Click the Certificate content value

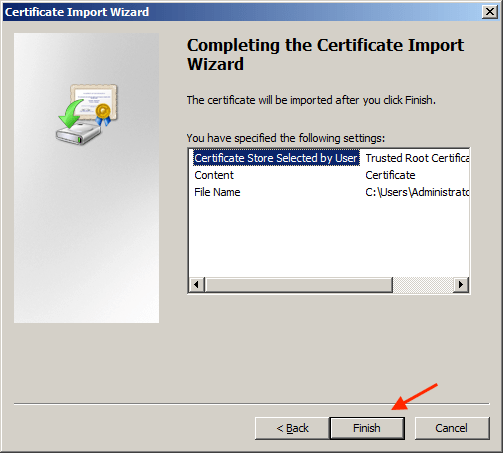390,175
